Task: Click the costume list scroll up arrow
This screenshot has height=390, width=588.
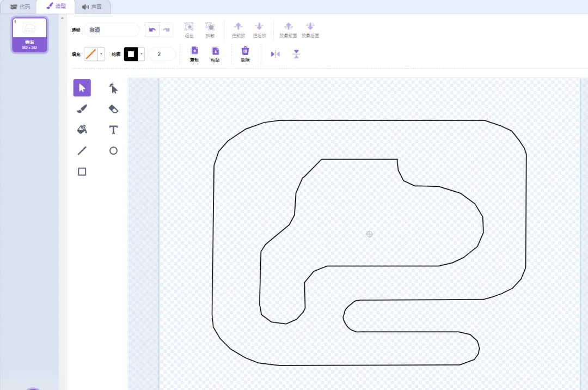Action: (x=62, y=18)
